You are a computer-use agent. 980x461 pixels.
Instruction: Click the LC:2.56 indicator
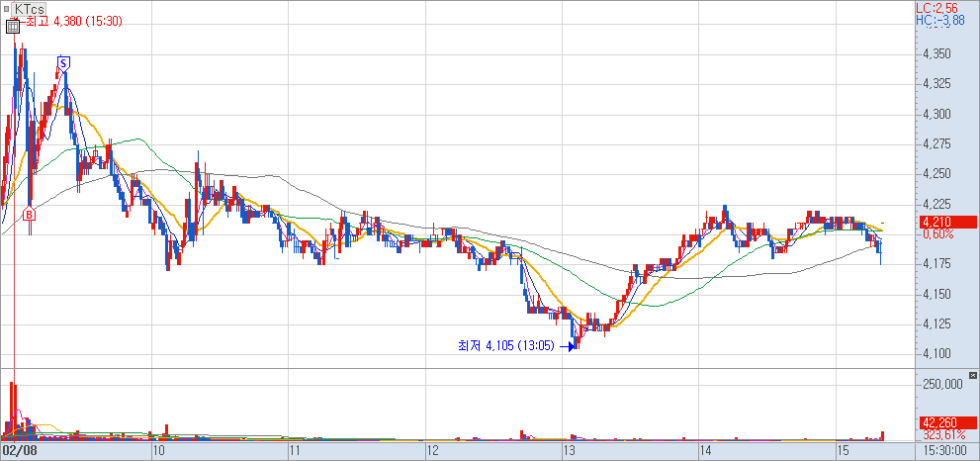(935, 8)
